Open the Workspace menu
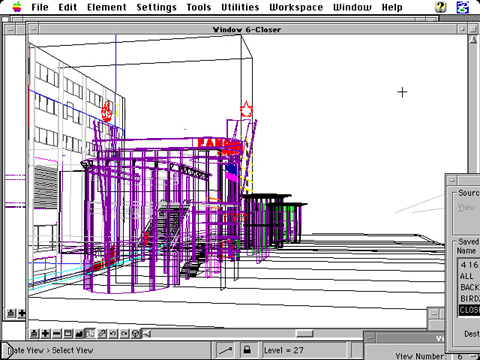The height and width of the screenshot is (360, 480). tap(296, 7)
